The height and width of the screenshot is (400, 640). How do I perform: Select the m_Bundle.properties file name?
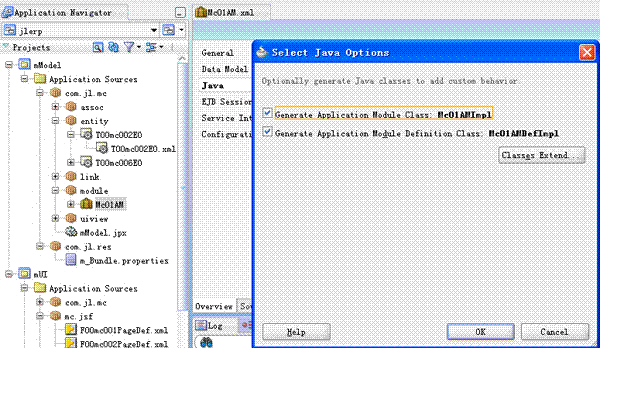click(124, 260)
